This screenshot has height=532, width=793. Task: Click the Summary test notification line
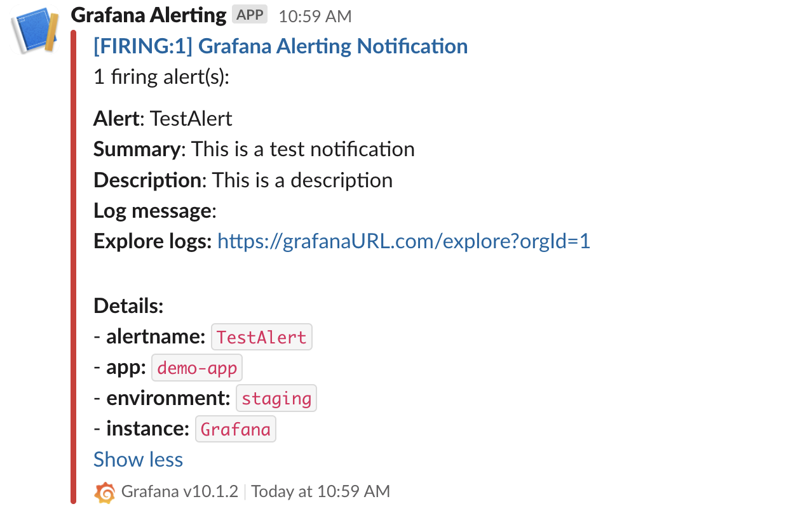[x=254, y=149]
